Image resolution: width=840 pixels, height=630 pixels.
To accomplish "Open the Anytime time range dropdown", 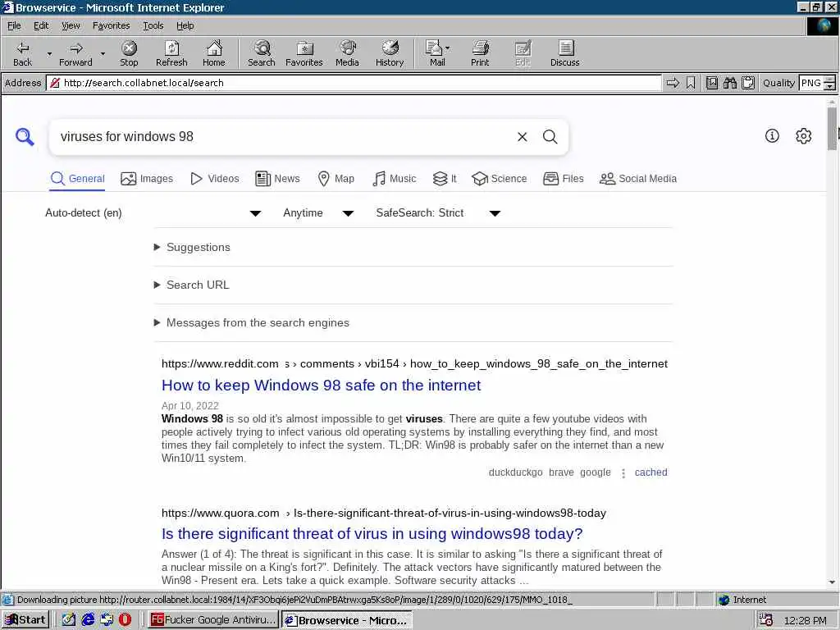I will (x=318, y=213).
